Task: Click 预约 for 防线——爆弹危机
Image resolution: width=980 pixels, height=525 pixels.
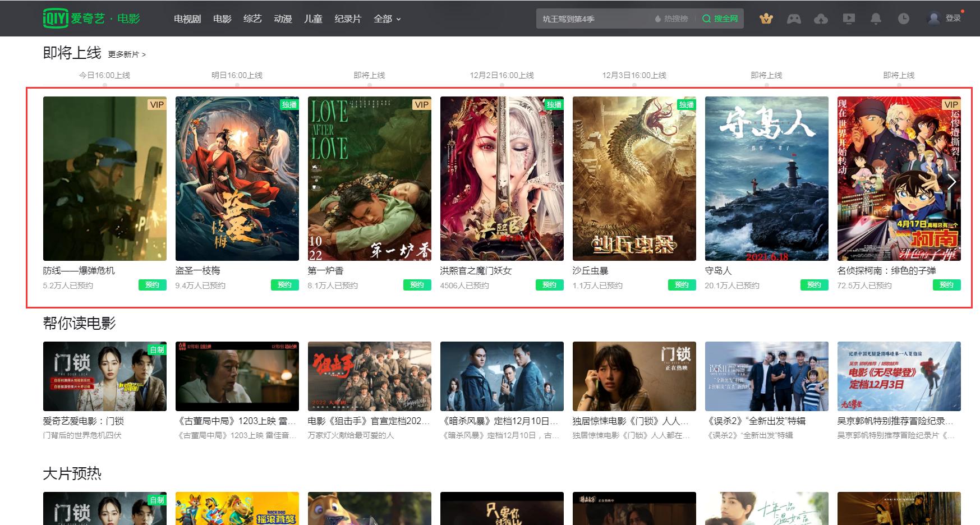Action: (x=153, y=285)
